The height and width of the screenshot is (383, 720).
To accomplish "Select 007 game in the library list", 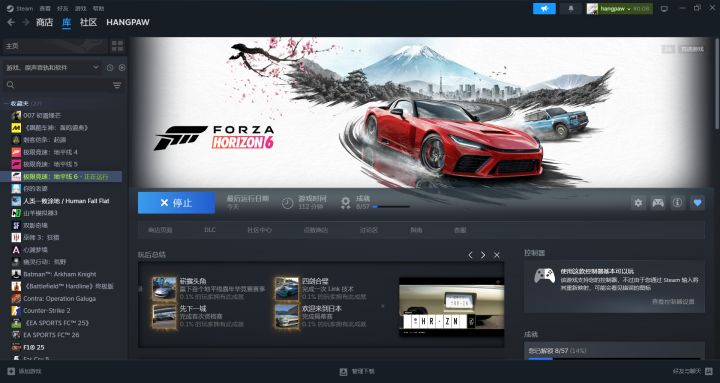I will pyautogui.click(x=62, y=115).
